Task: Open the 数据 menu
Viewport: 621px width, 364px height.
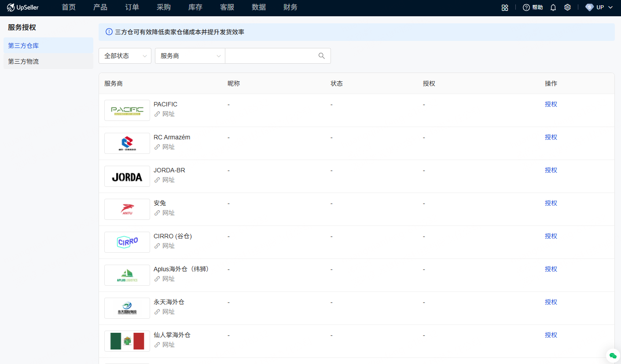Action: [259, 7]
